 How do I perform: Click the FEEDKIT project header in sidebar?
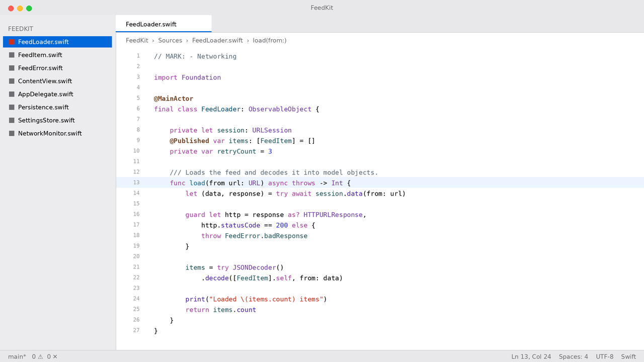tap(21, 29)
